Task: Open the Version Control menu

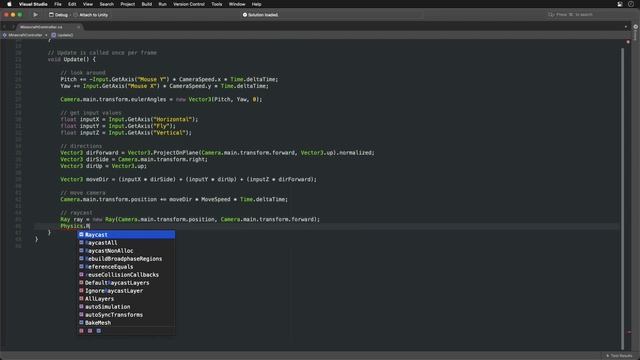Action: 189,4
